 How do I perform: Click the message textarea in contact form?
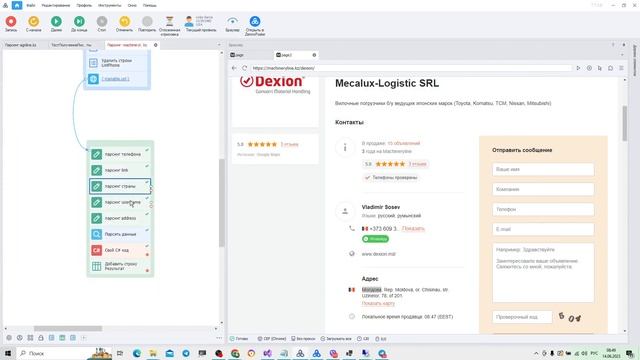(543, 273)
